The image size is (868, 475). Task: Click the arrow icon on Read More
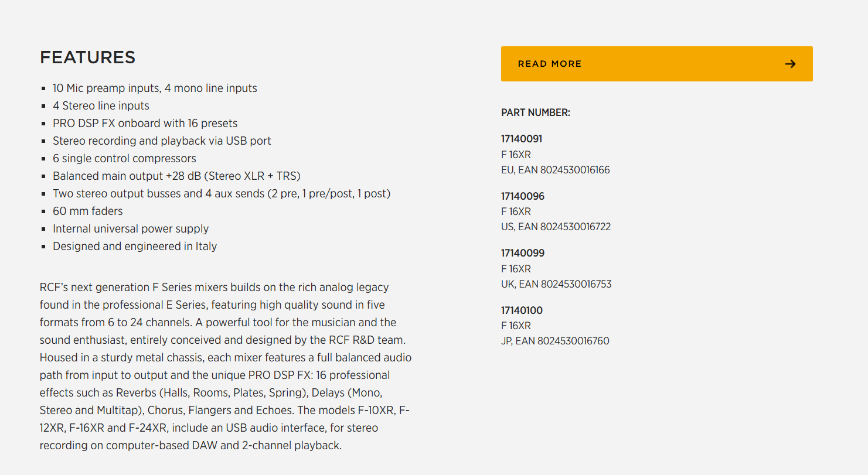pos(790,64)
